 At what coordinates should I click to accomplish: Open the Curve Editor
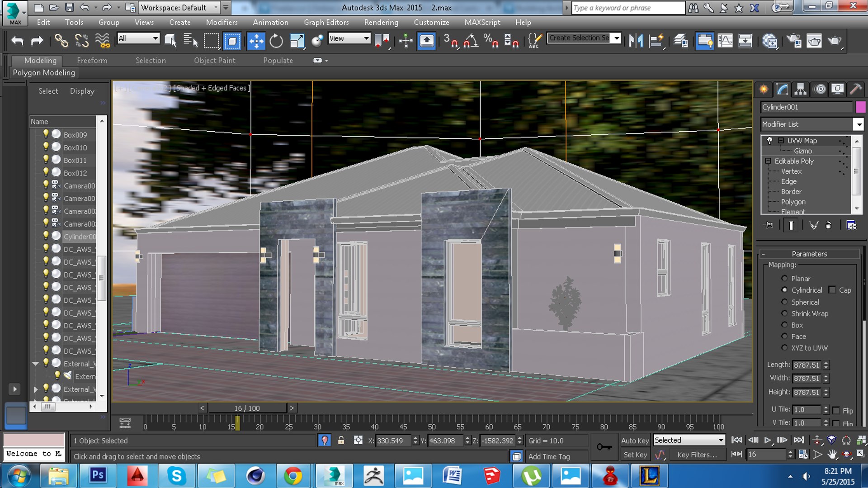[725, 41]
